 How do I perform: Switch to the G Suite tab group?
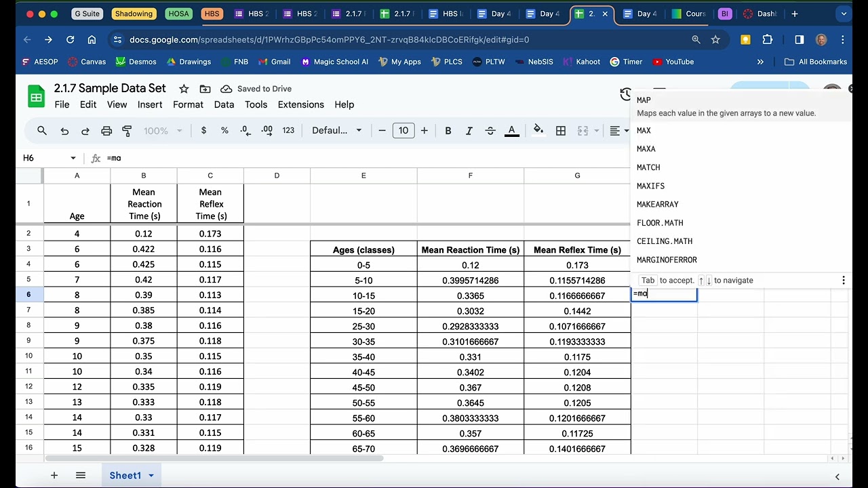click(87, 14)
